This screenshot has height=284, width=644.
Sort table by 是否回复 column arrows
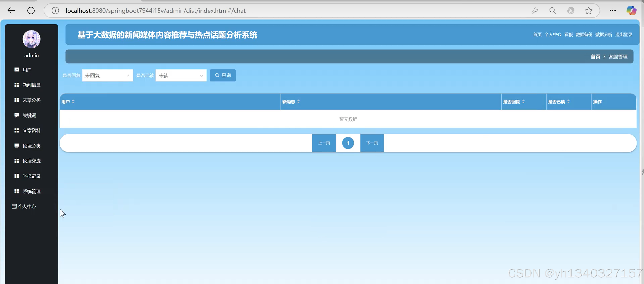click(x=523, y=101)
